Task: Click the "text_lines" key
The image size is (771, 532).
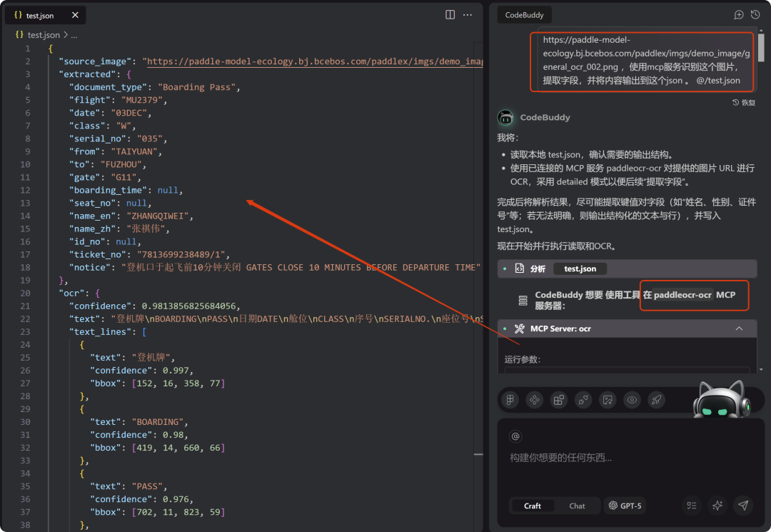Action: (x=100, y=332)
